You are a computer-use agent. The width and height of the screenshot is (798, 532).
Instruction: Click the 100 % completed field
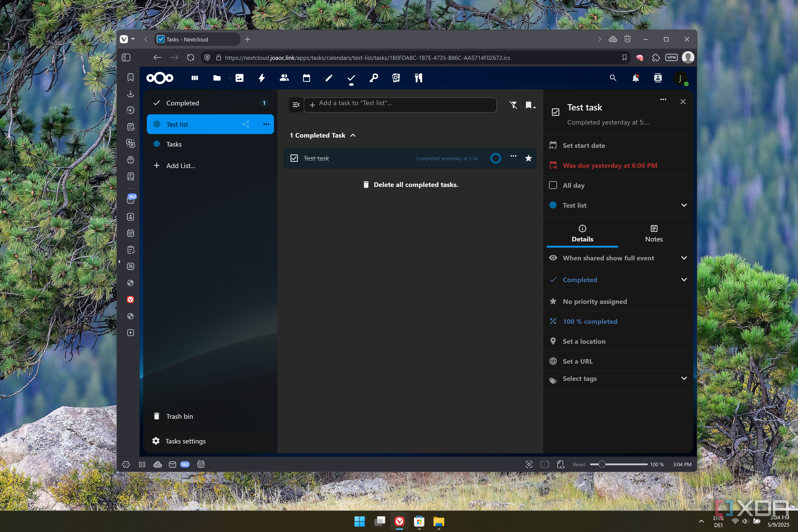coord(618,321)
